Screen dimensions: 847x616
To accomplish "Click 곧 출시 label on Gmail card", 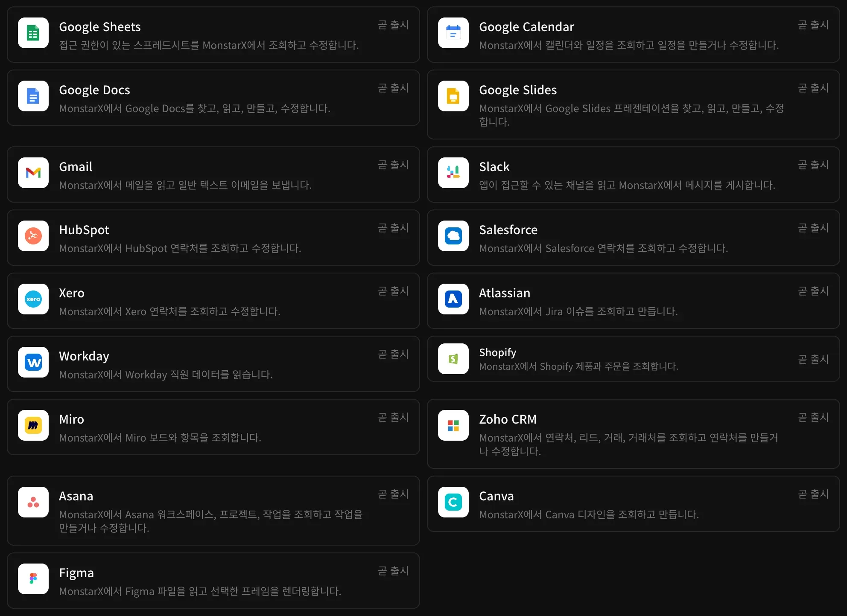I will 393,165.
